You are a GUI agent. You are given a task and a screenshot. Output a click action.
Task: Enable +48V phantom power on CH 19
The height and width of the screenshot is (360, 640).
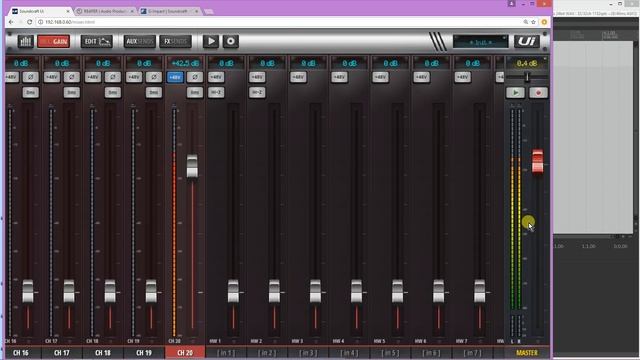pos(134,77)
